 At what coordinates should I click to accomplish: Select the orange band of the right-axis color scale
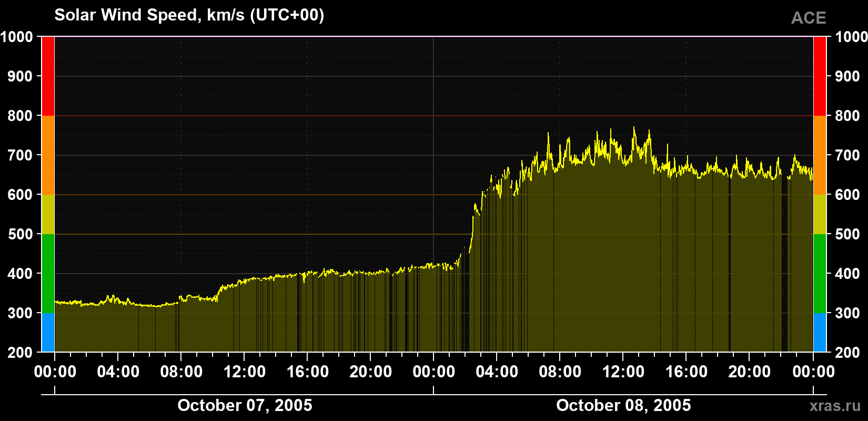(820, 155)
